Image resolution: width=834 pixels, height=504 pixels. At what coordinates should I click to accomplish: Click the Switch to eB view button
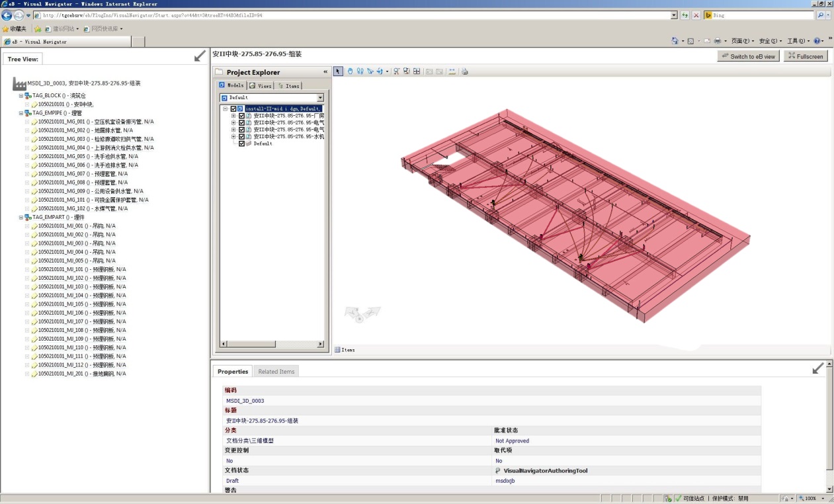point(748,57)
